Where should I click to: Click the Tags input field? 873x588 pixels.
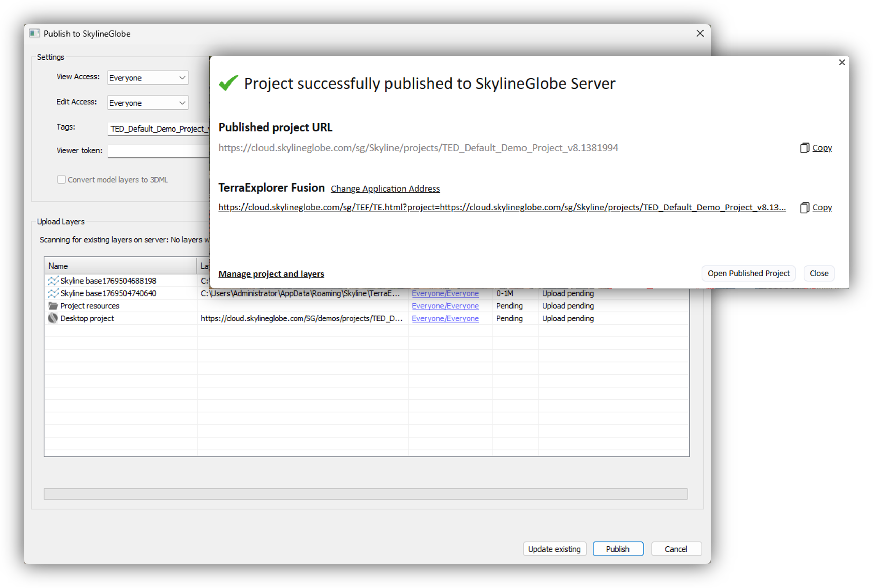click(159, 129)
